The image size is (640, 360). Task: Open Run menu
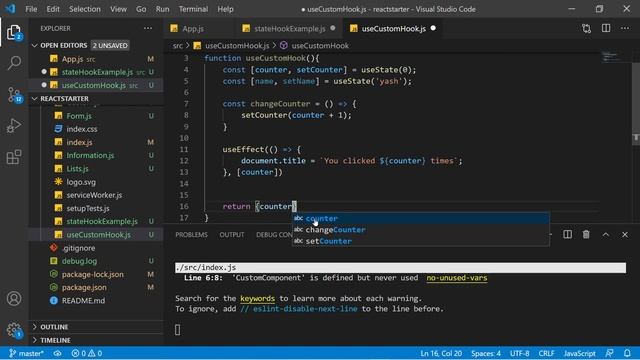(162, 9)
